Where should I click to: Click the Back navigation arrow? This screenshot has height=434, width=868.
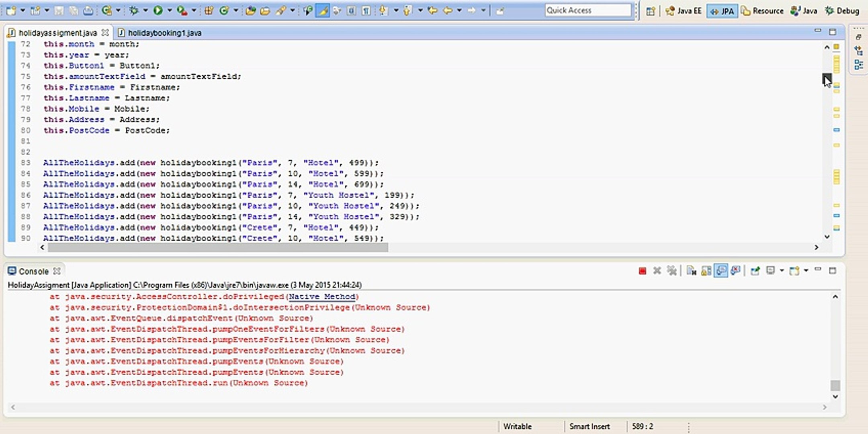pyautogui.click(x=448, y=11)
